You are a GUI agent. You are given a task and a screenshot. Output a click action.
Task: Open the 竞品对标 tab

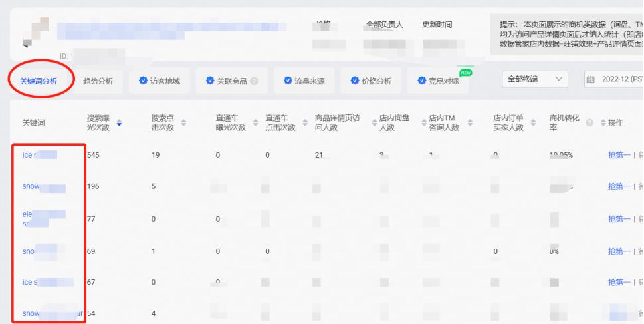(438, 81)
